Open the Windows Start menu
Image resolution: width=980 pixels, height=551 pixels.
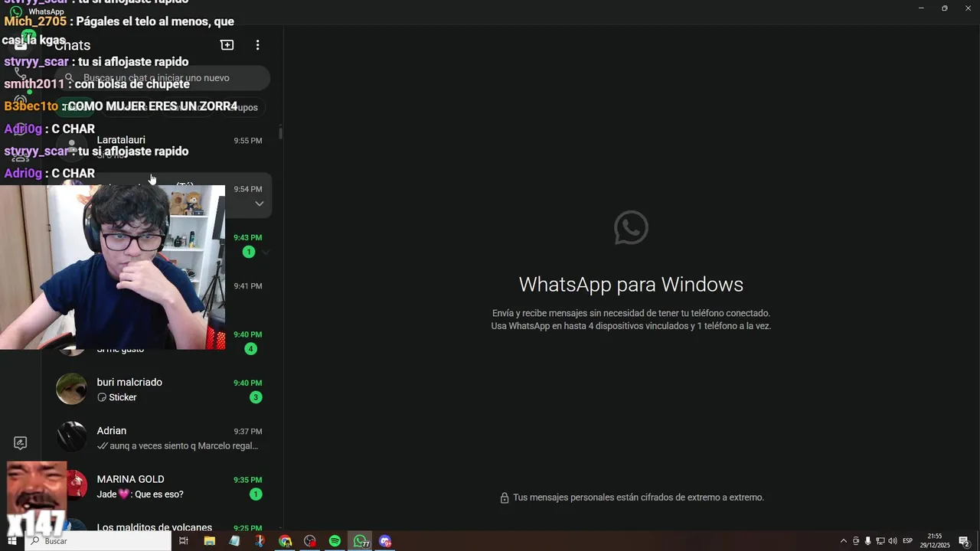point(11,541)
